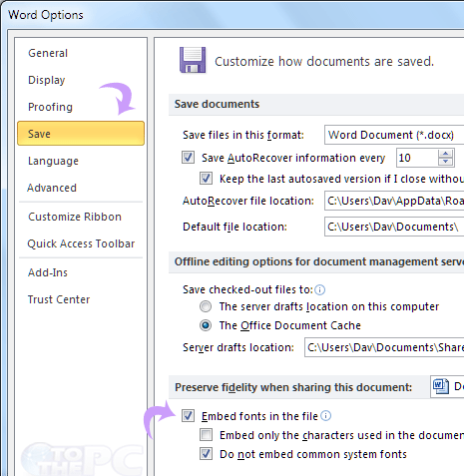464x476 pixels.
Task: Open the Save files in this format dropdown
Action: click(394, 135)
